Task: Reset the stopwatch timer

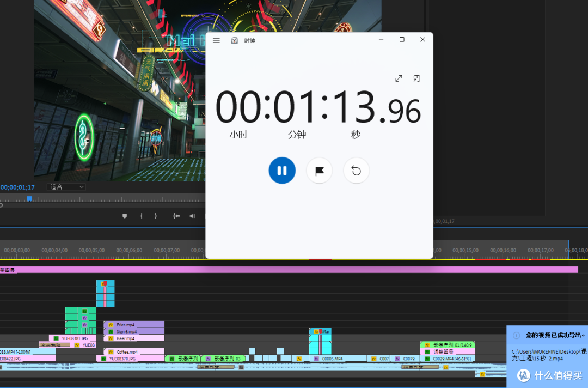Action: click(356, 171)
